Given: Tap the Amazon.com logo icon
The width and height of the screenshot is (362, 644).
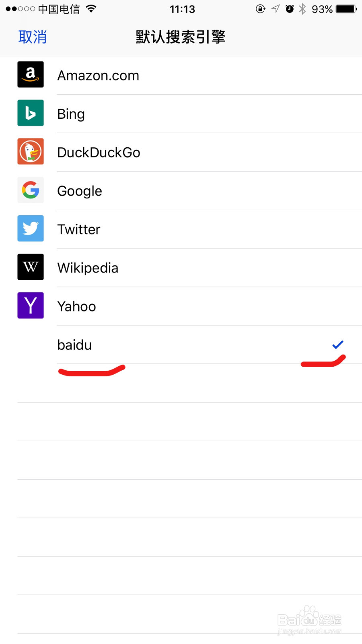Looking at the screenshot, I should tap(31, 74).
